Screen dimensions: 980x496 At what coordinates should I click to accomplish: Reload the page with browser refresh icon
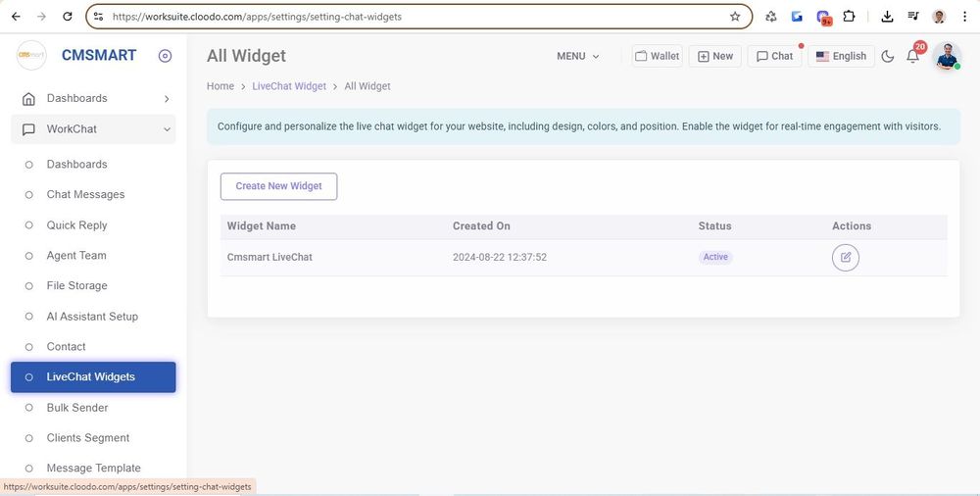tap(67, 17)
